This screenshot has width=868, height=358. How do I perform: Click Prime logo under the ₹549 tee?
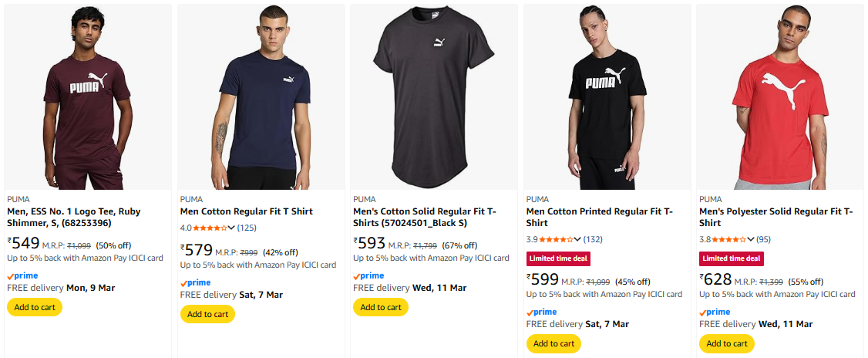click(23, 275)
